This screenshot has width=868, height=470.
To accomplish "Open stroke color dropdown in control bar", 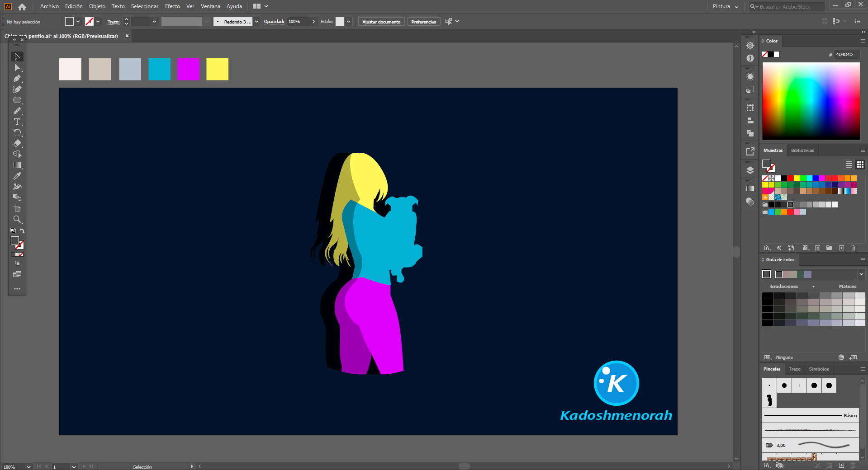I will (x=98, y=22).
